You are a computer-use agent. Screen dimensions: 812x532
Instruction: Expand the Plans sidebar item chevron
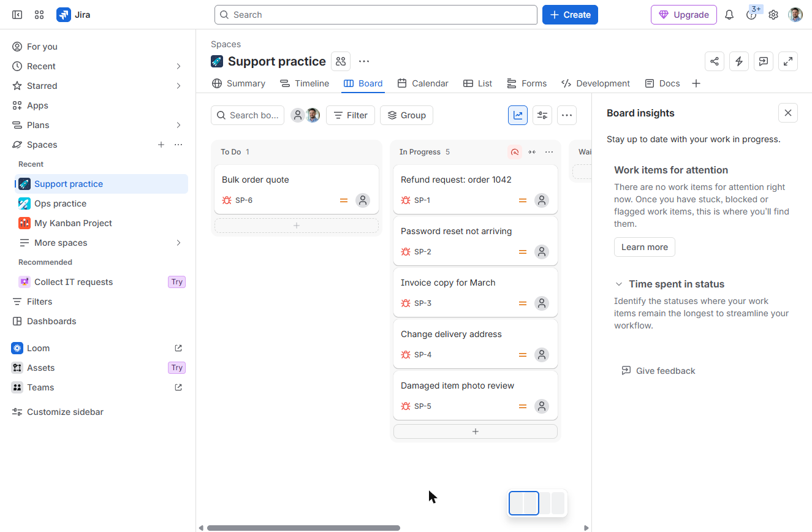[x=178, y=125]
